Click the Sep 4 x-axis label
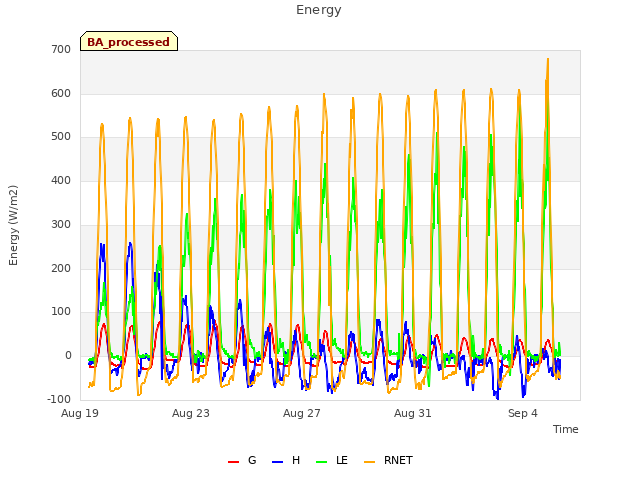 pyautogui.click(x=523, y=413)
